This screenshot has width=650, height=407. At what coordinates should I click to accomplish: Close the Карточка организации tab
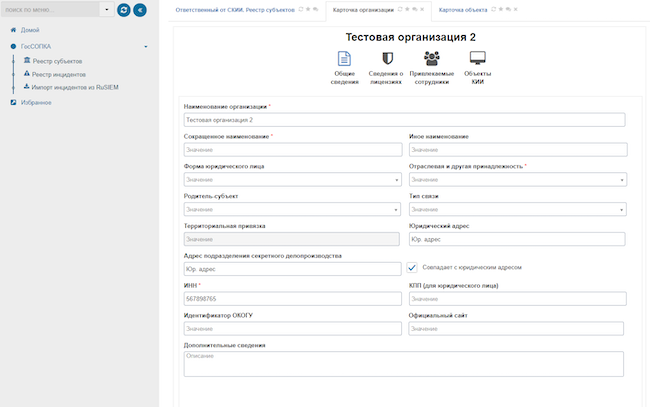pos(422,9)
